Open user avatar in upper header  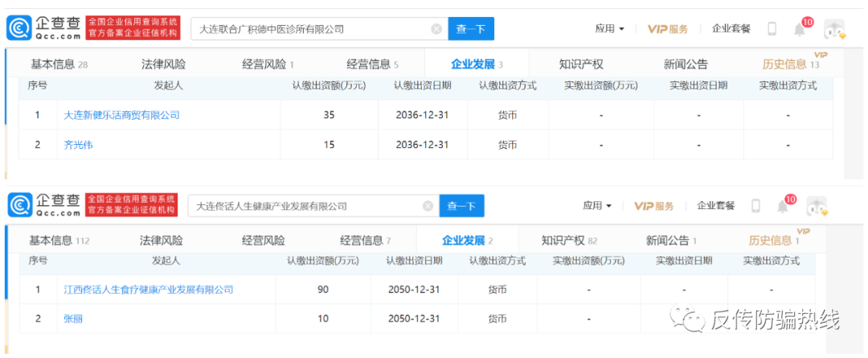(834, 30)
